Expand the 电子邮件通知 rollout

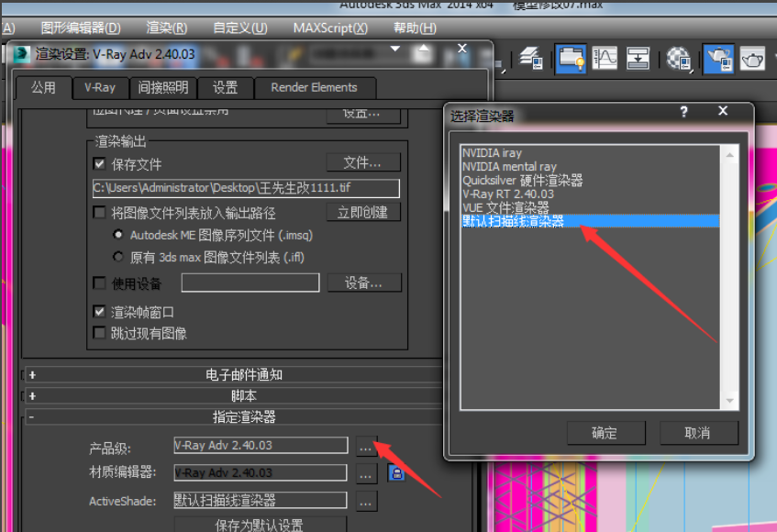[233, 375]
